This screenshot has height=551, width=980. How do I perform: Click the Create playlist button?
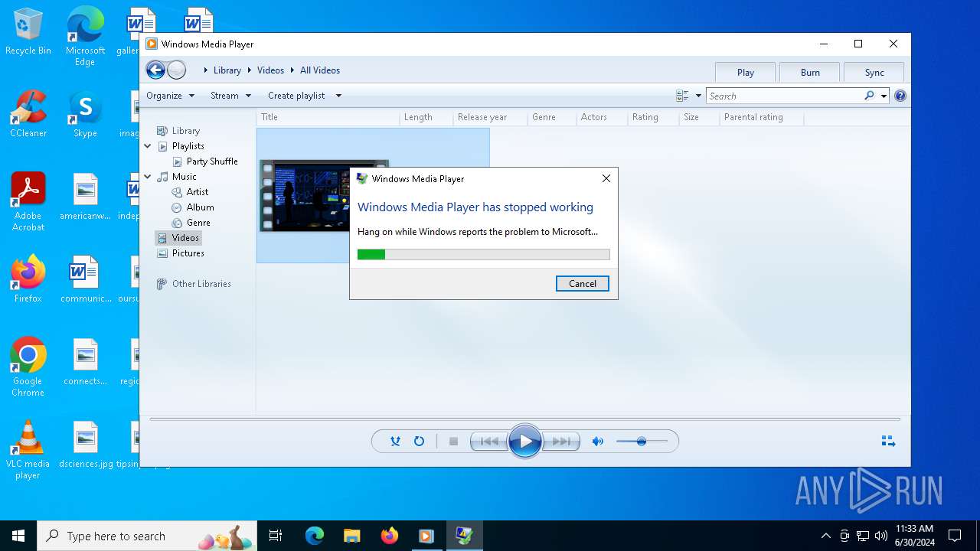[x=296, y=96]
